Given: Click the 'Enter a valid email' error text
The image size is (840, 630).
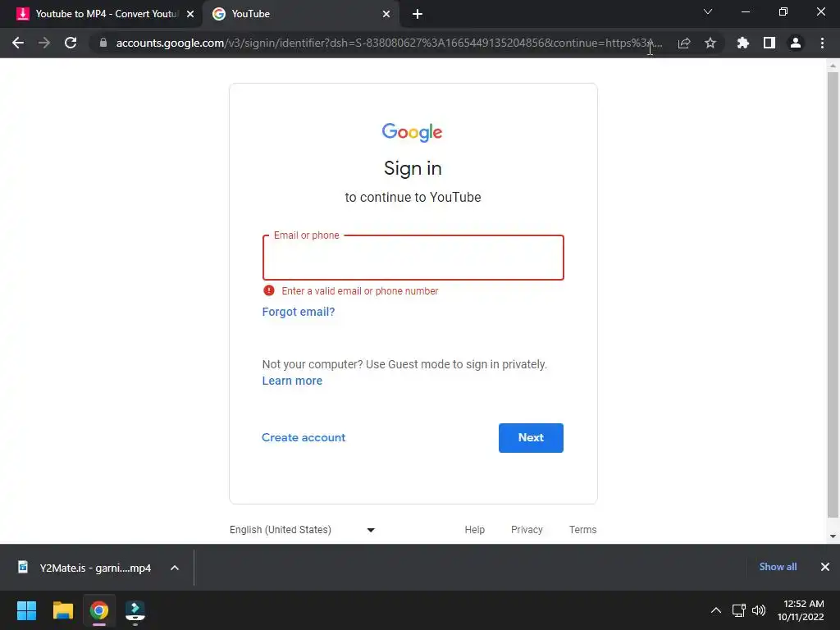Looking at the screenshot, I should pos(360,291).
